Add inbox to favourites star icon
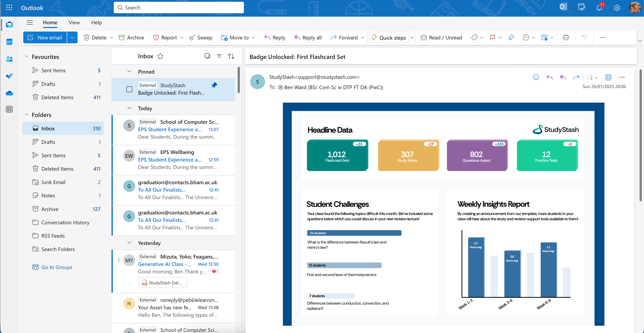Image resolution: width=644 pixels, height=333 pixels. point(160,56)
